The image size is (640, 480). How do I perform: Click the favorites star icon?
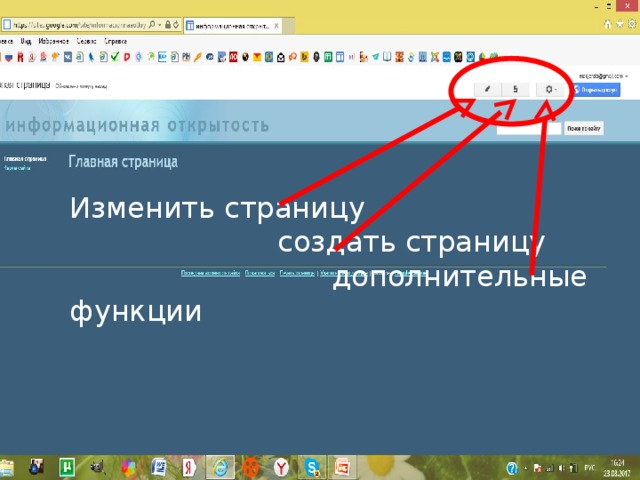(620, 24)
